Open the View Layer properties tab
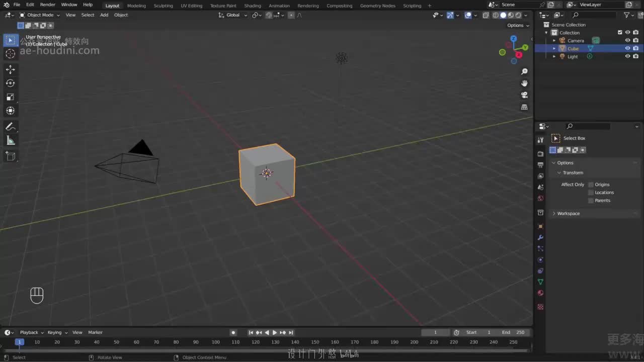 (540, 176)
